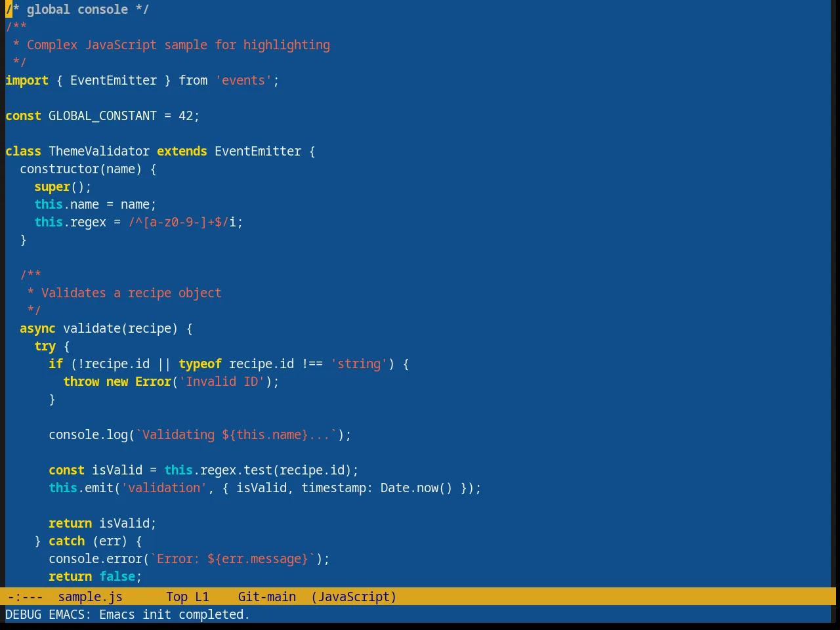Click 'this' in the 'this.emit' line
Viewport: 840px width, 630px height.
point(63,488)
